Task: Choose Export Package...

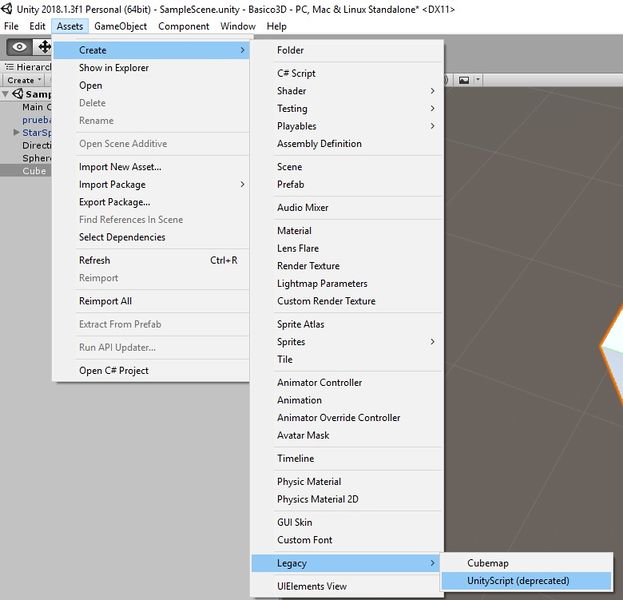Action: 151,202
